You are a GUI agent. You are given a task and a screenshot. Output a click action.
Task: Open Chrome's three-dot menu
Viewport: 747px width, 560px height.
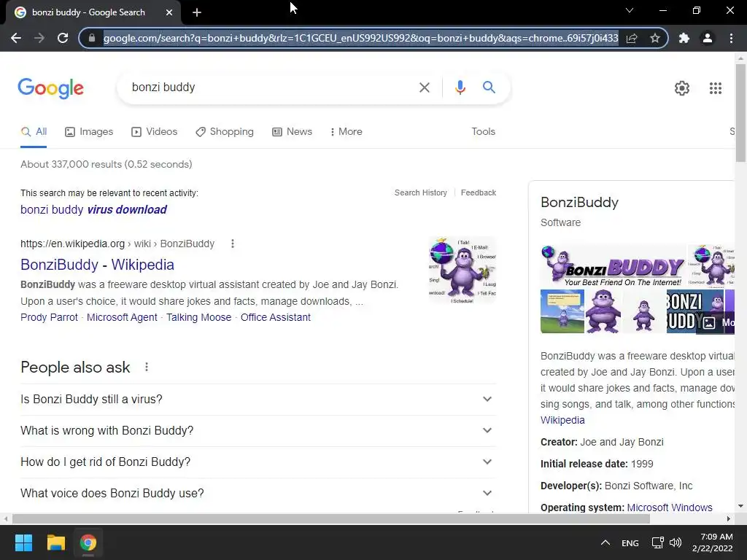(731, 38)
